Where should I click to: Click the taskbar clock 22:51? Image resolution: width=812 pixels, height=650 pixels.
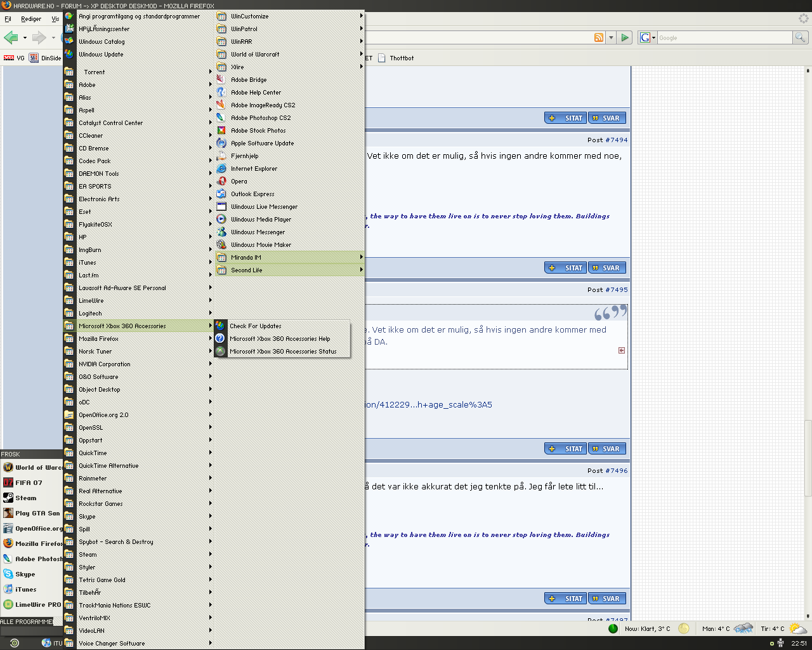pos(799,644)
